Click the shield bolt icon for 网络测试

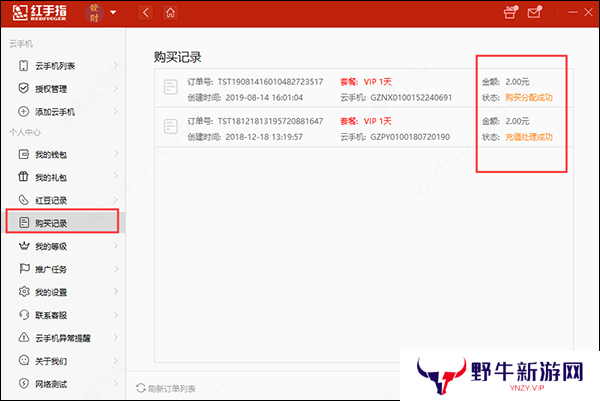(x=24, y=383)
